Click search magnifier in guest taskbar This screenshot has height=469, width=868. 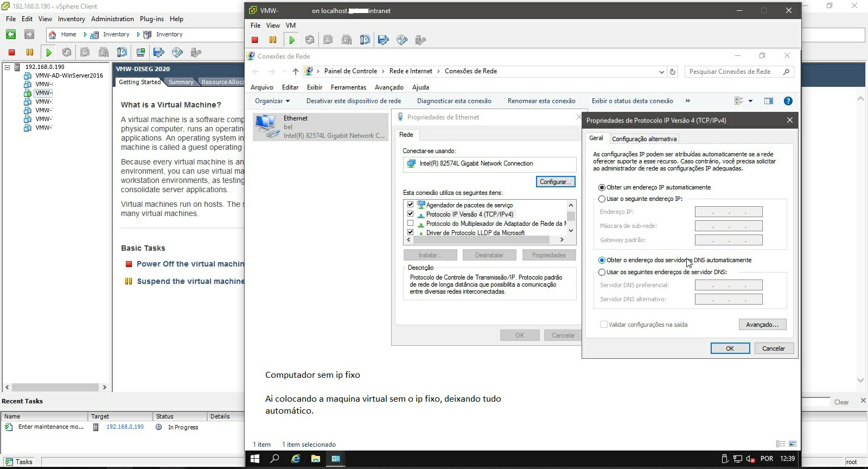coord(275,459)
